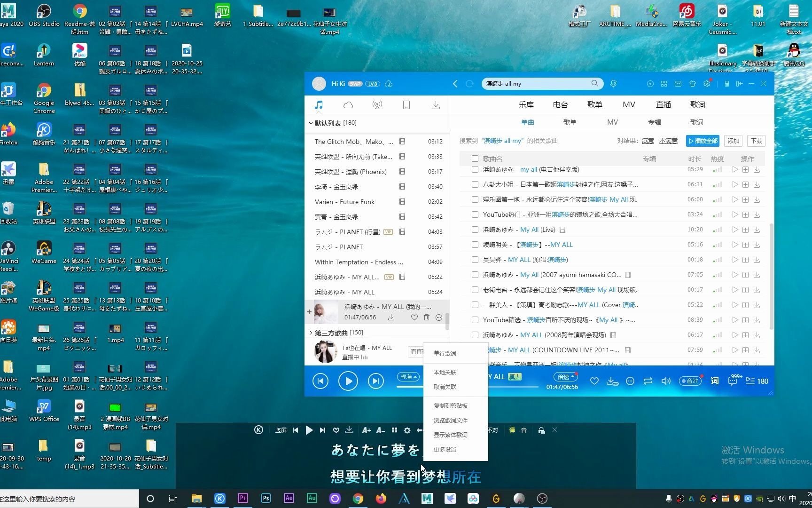This screenshot has height=508, width=812.
Task: Switch to the cloud tab in the left panel
Action: (x=348, y=105)
